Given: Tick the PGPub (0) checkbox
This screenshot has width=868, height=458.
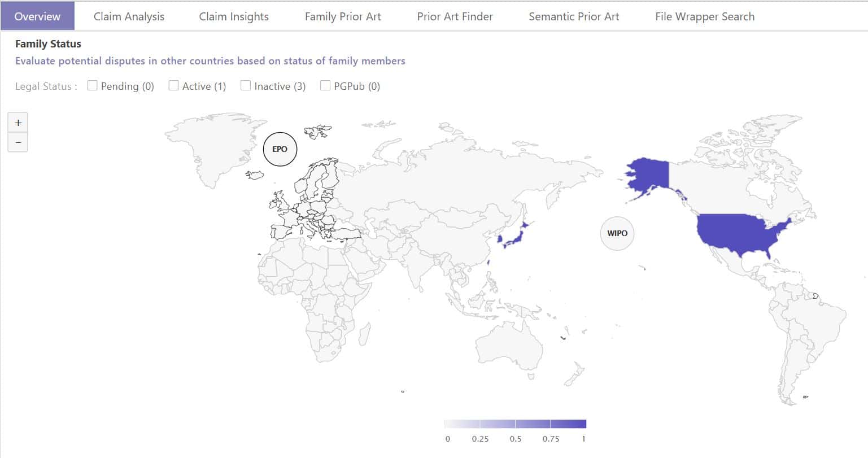Looking at the screenshot, I should click(x=325, y=86).
